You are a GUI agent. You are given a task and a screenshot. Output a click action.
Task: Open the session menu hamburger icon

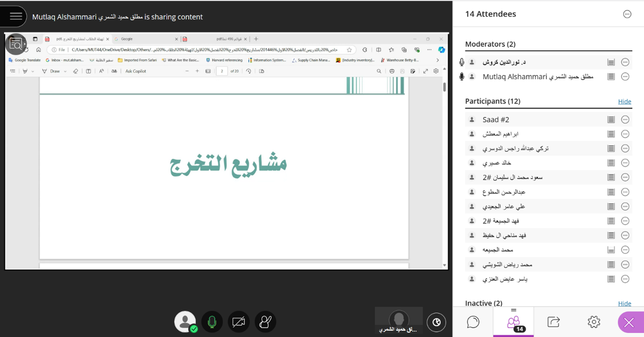click(x=16, y=17)
